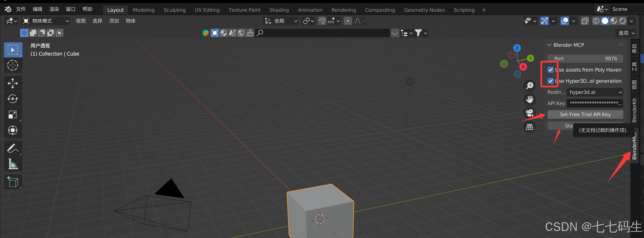Choose the Measure ruler tool
This screenshot has height=238, width=644.
pyautogui.click(x=13, y=164)
